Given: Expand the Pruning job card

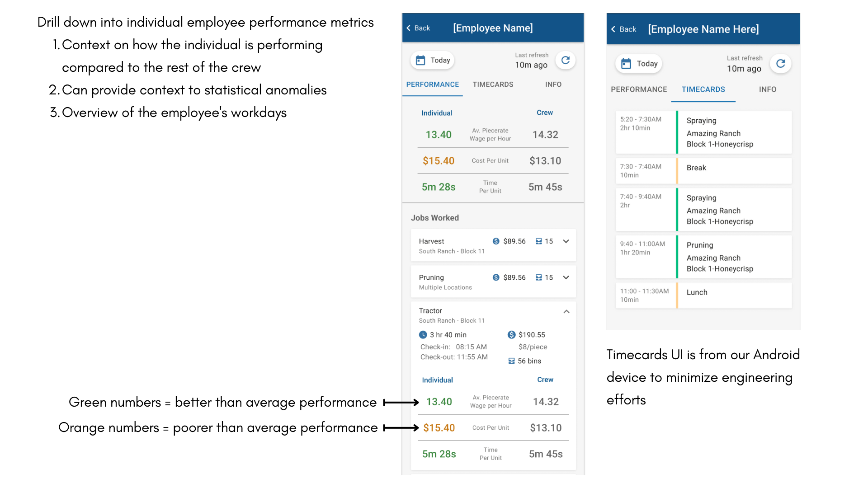Looking at the screenshot, I should coord(566,277).
